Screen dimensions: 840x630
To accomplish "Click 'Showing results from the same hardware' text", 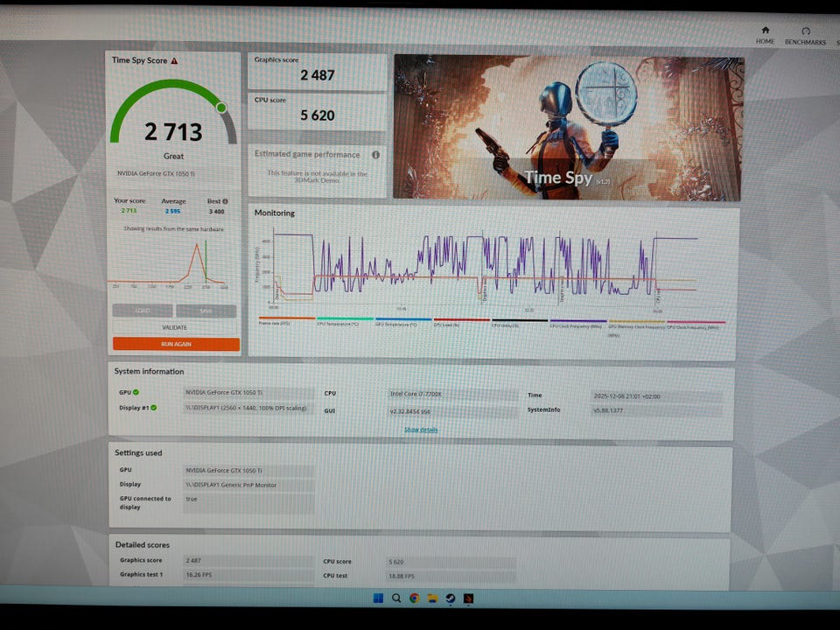I will pos(173,228).
